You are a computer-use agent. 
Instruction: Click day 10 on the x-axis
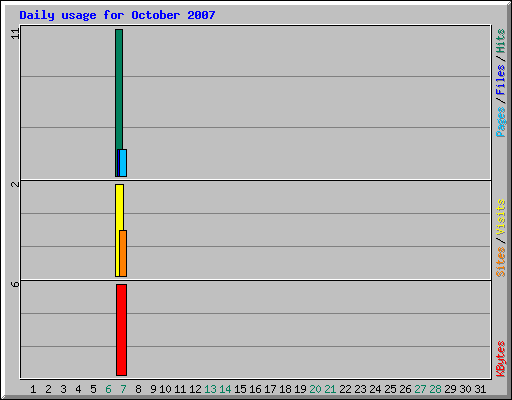165,389
